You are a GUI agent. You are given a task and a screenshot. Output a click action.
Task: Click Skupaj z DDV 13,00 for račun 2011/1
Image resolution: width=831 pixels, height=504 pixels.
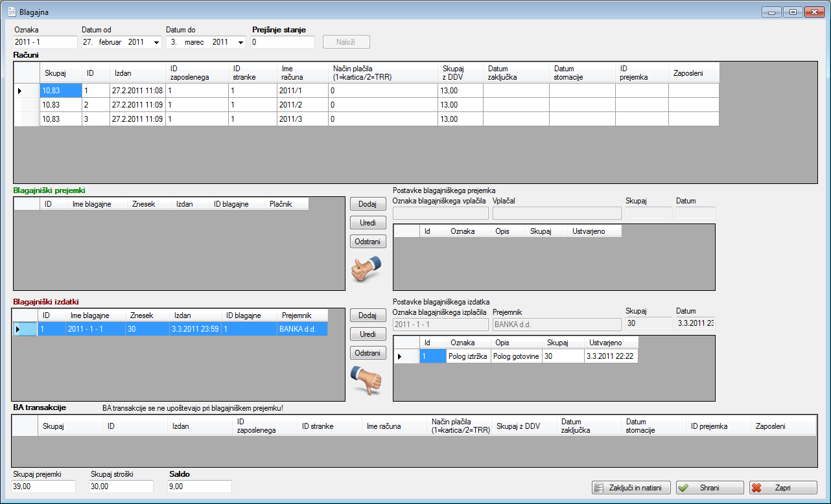pyautogui.click(x=460, y=91)
